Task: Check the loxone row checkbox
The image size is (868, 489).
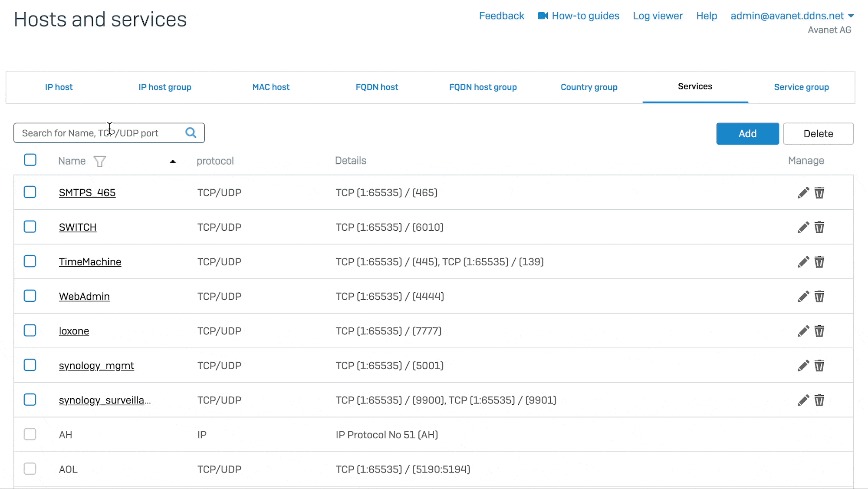Action: pos(30,330)
